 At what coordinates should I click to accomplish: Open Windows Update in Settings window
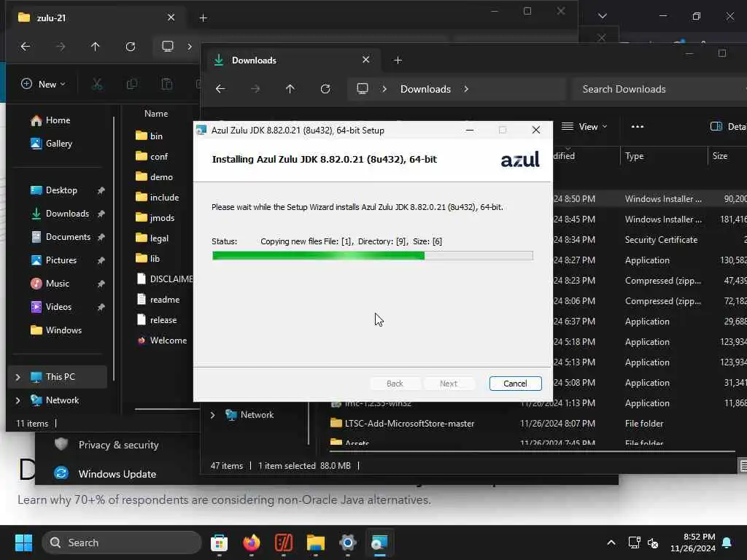click(x=117, y=474)
